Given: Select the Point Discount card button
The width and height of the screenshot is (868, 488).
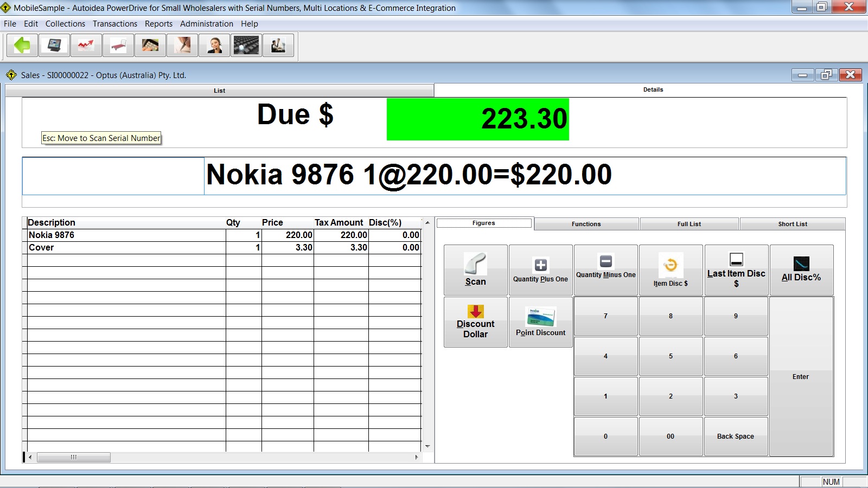Looking at the screenshot, I should [x=540, y=322].
